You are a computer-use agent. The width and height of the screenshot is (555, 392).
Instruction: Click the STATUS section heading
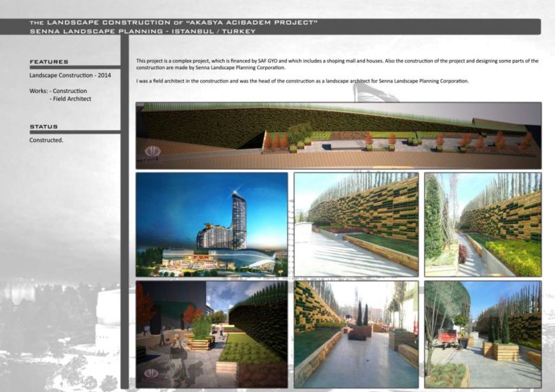click(x=43, y=126)
